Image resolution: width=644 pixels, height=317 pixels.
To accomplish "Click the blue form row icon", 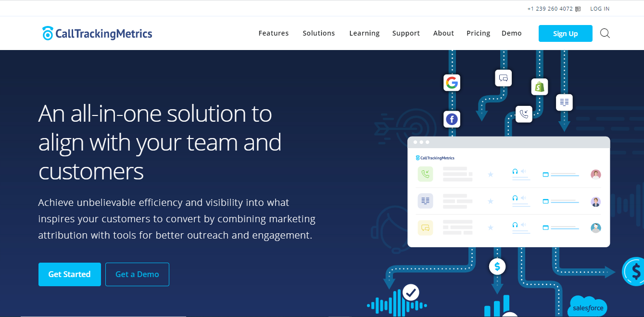I will click(425, 201).
